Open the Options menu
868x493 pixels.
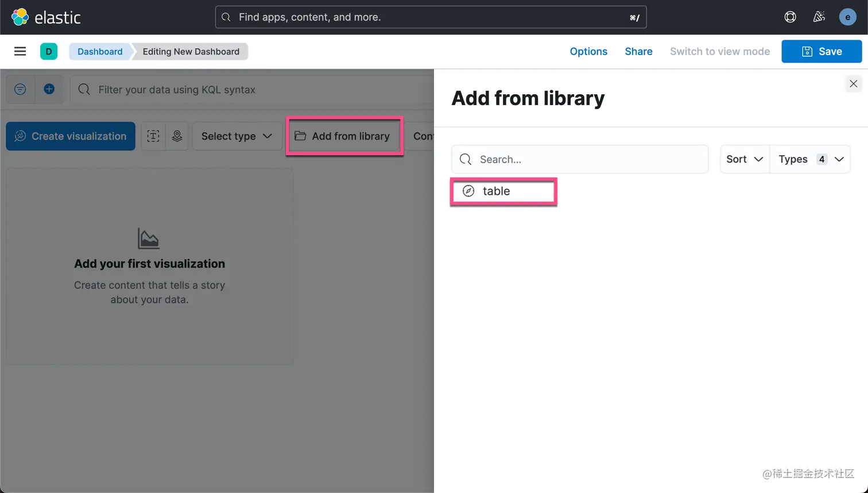coord(588,51)
